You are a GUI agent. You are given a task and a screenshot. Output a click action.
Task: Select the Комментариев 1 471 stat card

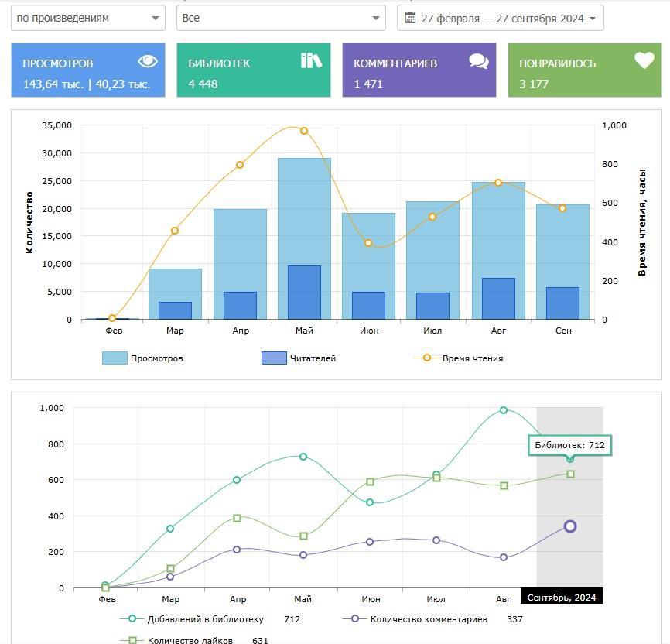[419, 70]
